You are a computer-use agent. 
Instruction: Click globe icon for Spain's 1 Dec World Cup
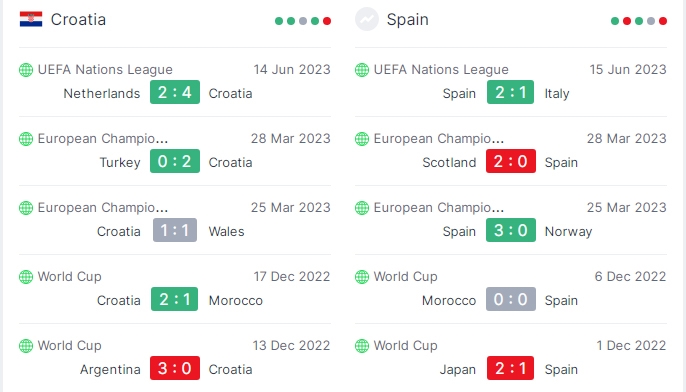[362, 346]
